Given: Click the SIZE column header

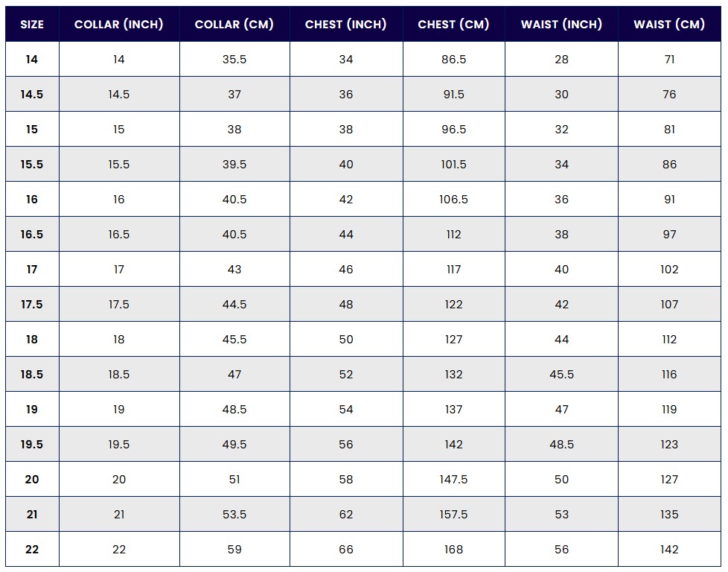Looking at the screenshot, I should (32, 24).
